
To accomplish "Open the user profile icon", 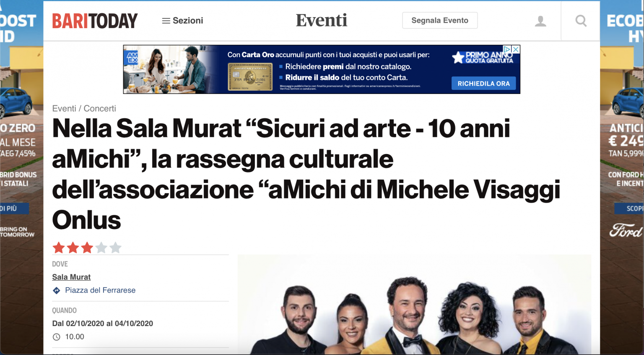I will [540, 21].
